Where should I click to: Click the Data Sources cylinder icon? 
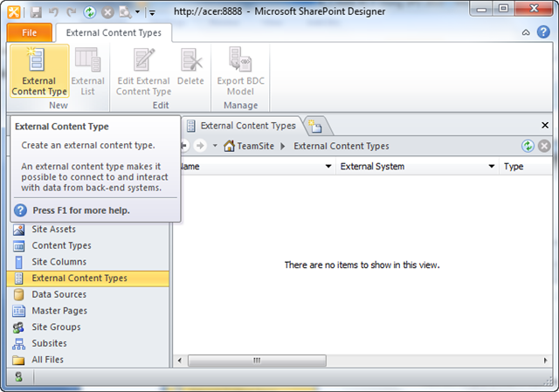click(18, 295)
